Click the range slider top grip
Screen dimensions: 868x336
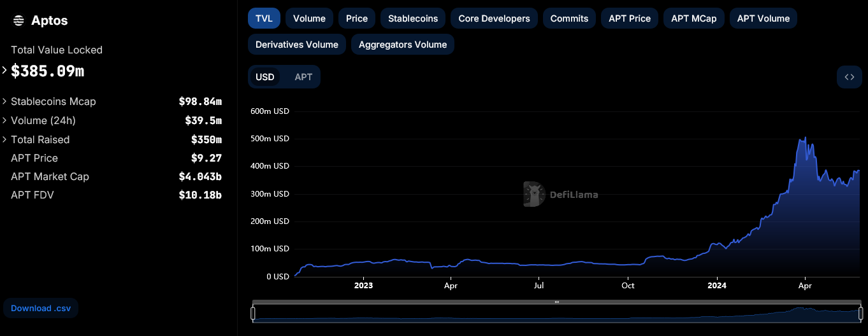pos(557,302)
